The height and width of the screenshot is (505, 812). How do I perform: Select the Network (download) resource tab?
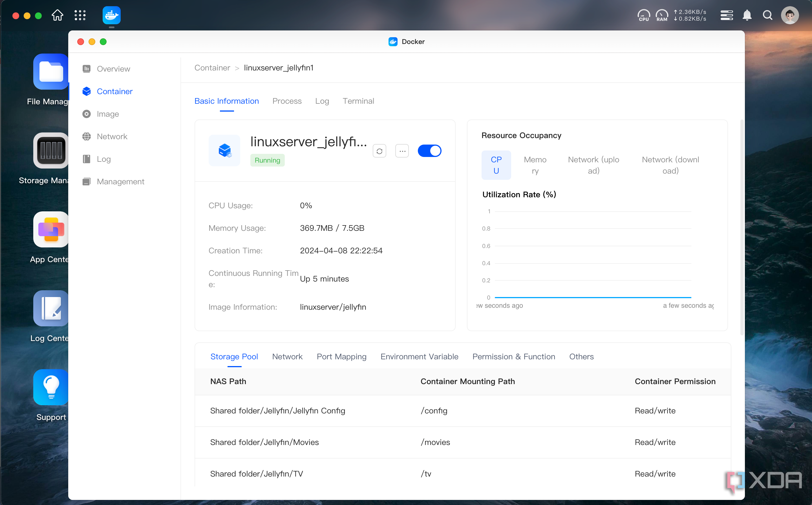670,165
